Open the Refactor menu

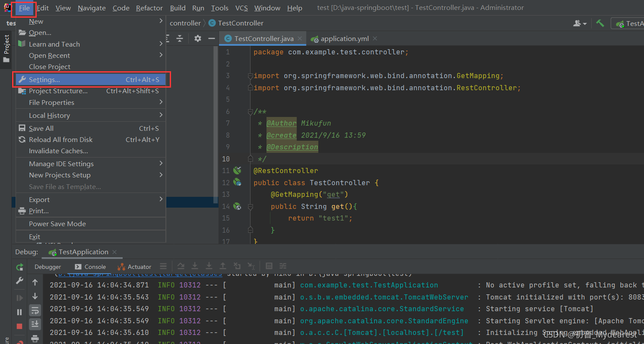pos(149,8)
